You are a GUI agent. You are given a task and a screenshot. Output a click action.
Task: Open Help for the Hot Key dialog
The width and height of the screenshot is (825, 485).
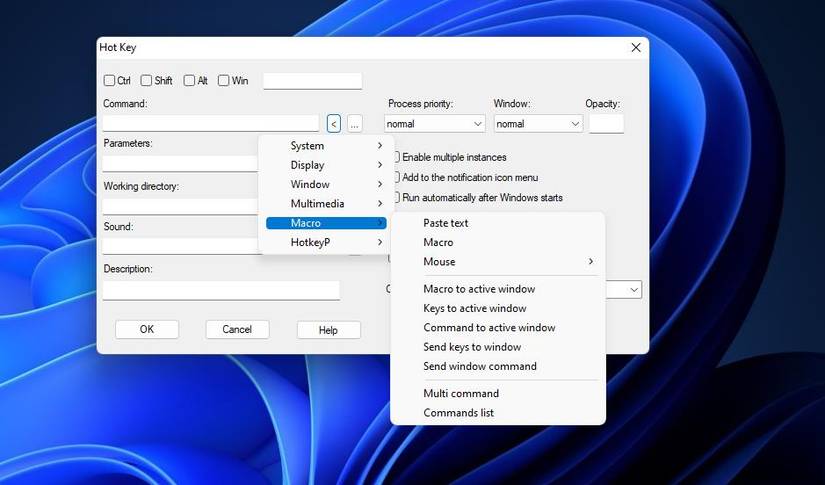pos(328,330)
